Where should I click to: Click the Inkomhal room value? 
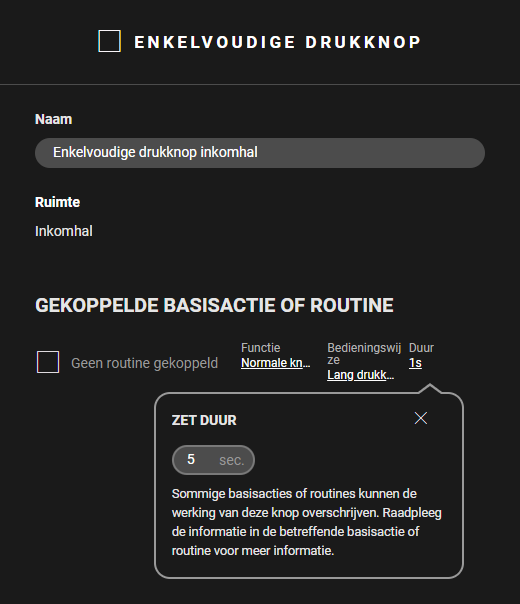pyautogui.click(x=64, y=231)
